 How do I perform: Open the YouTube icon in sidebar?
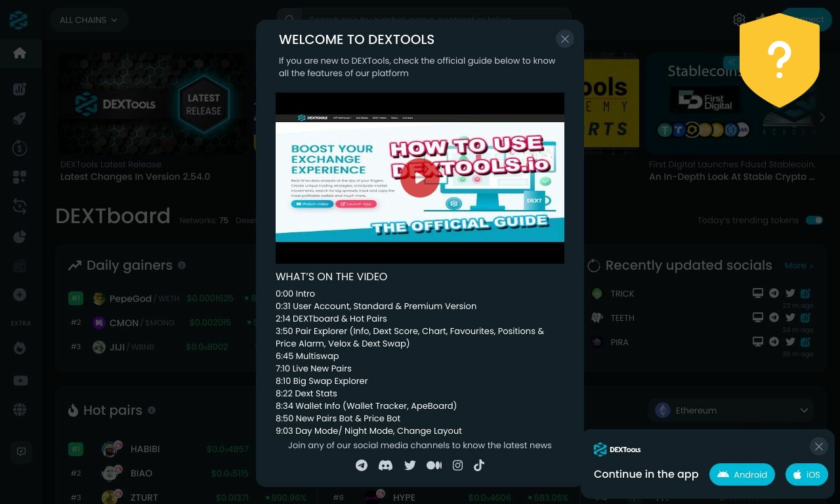click(20, 381)
